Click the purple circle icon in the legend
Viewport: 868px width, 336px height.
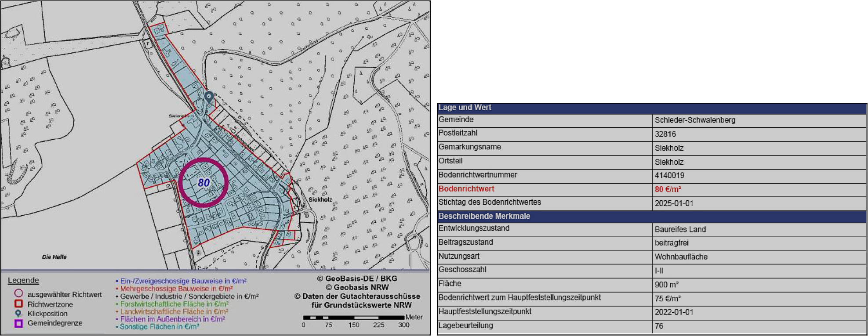coord(18,293)
